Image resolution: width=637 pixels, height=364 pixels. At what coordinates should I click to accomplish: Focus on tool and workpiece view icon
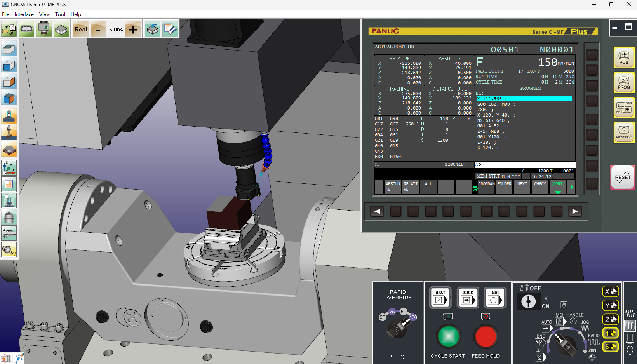point(9,132)
